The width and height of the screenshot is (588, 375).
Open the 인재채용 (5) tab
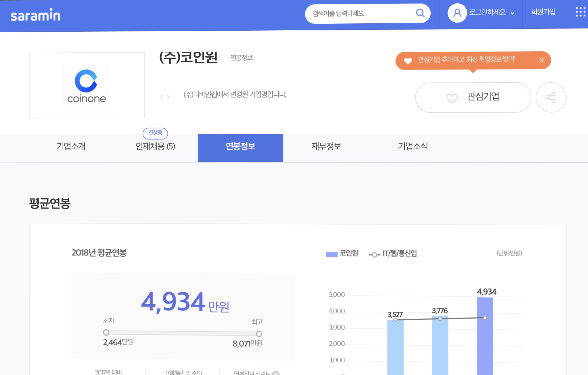pyautogui.click(x=155, y=146)
